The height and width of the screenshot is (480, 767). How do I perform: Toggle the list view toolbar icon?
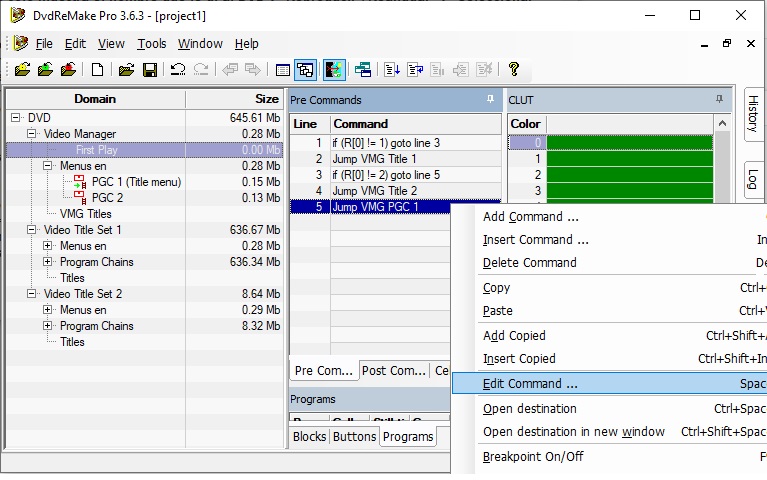click(x=282, y=70)
